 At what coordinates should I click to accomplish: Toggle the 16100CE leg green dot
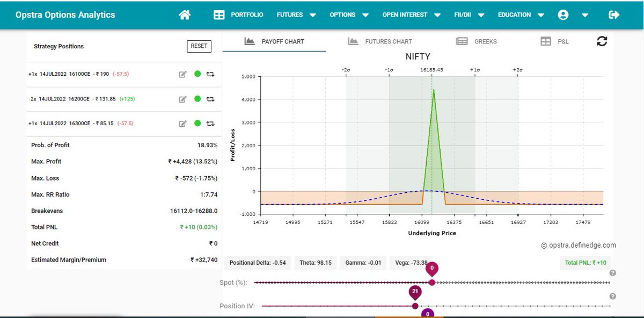197,74
